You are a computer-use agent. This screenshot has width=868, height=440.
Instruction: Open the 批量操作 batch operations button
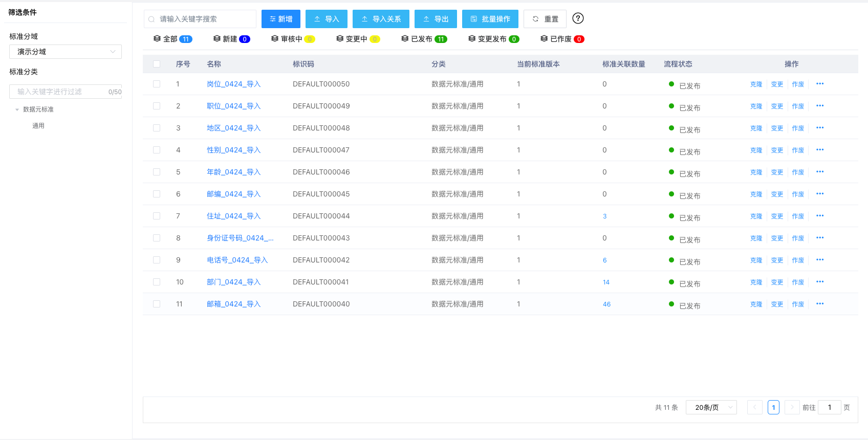pos(490,19)
